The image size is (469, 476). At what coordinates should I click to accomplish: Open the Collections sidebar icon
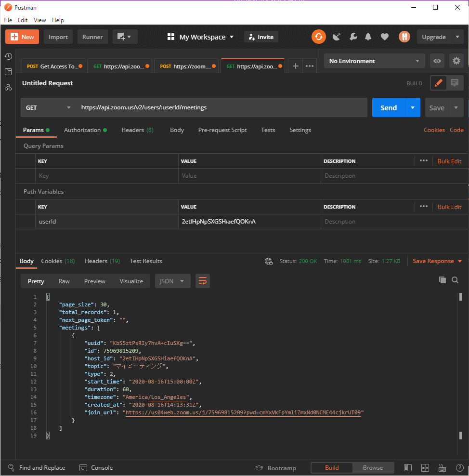[x=8, y=72]
